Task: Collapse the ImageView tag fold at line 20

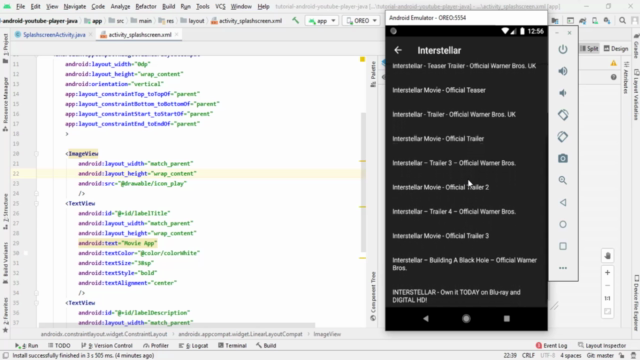Action: 36,153
